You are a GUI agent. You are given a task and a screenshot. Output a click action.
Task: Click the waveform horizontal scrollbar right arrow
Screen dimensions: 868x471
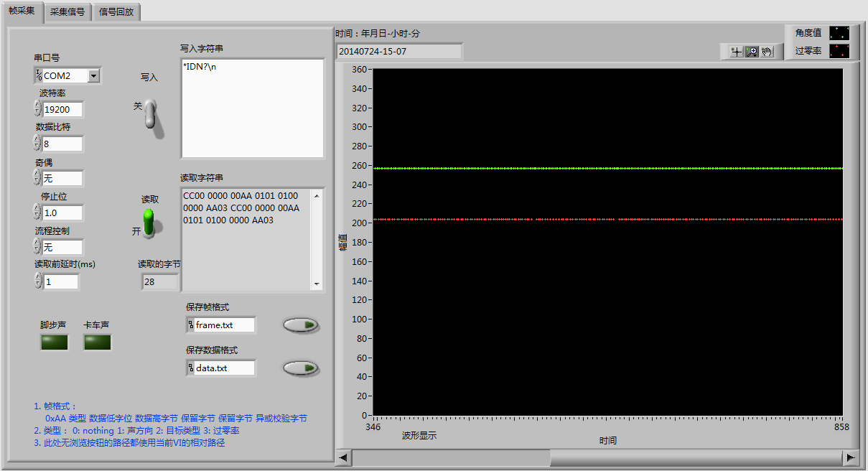(851, 457)
